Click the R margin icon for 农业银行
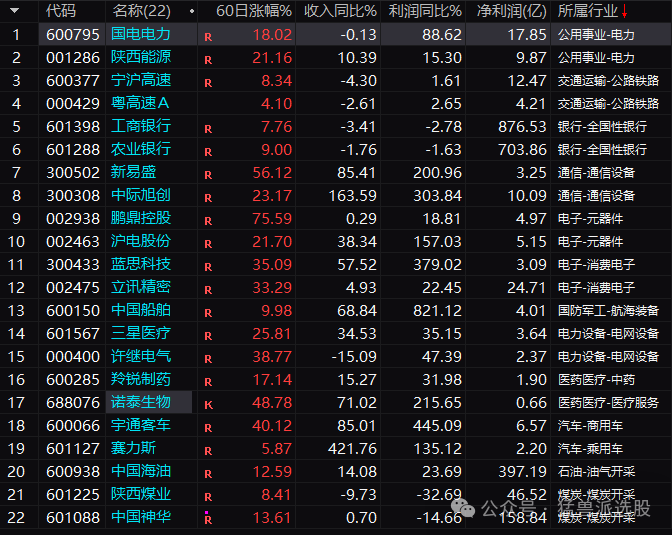Viewport: 672px width, 535px height. 208,152
